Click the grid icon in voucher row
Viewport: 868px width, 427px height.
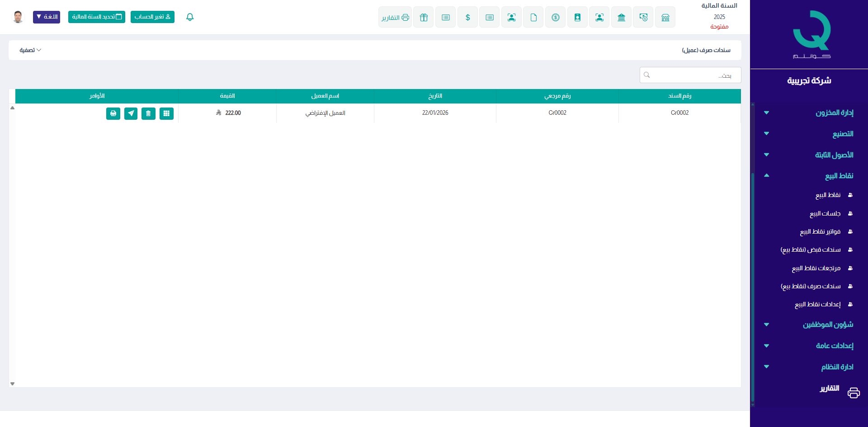[x=166, y=113]
